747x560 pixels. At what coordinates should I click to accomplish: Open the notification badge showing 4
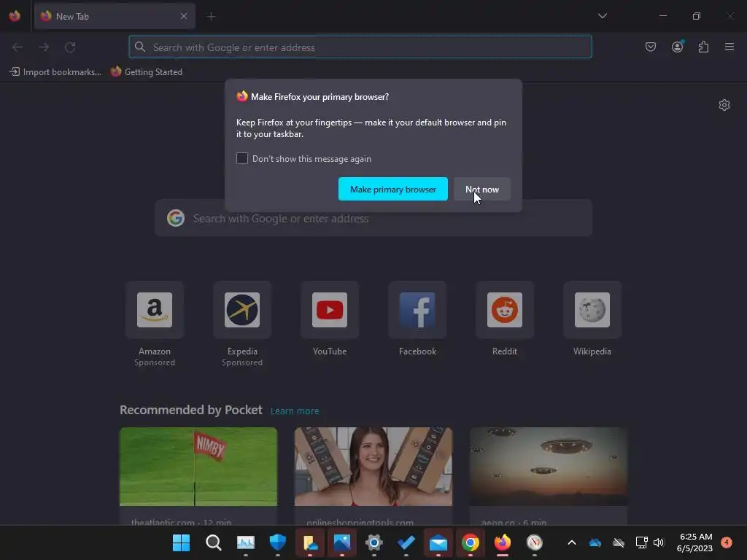[x=727, y=542]
